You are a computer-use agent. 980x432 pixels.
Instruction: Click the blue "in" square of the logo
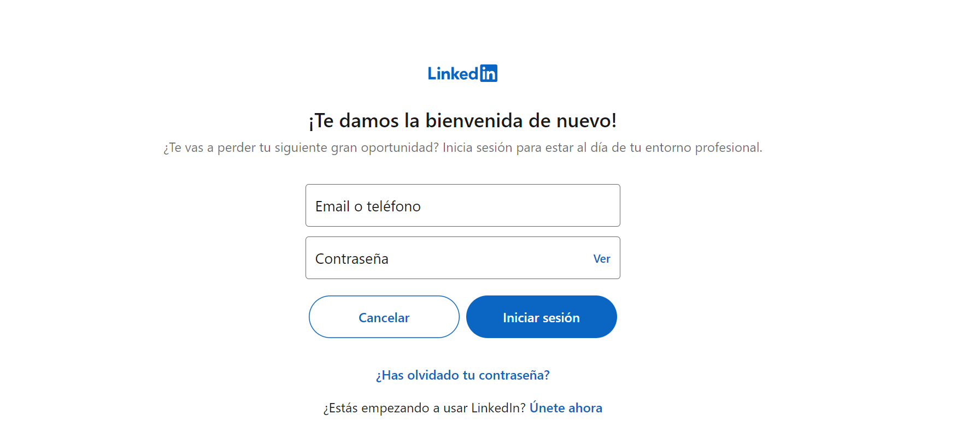click(489, 73)
